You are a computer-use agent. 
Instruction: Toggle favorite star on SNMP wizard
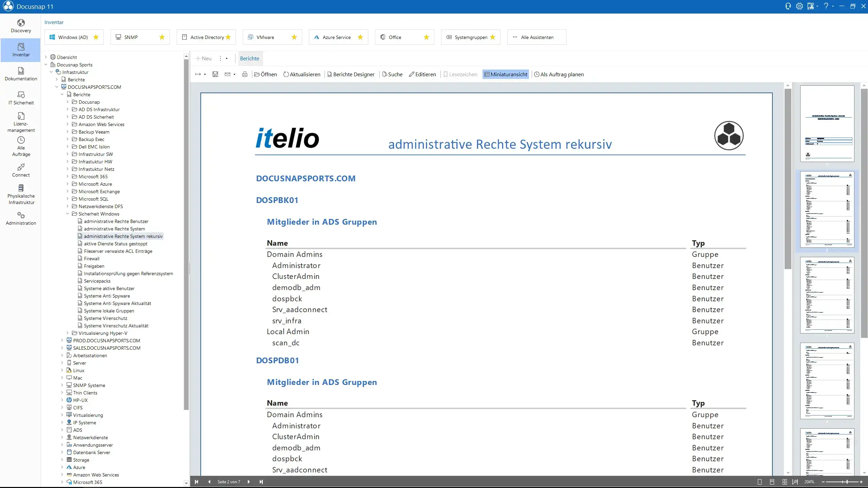click(x=162, y=37)
